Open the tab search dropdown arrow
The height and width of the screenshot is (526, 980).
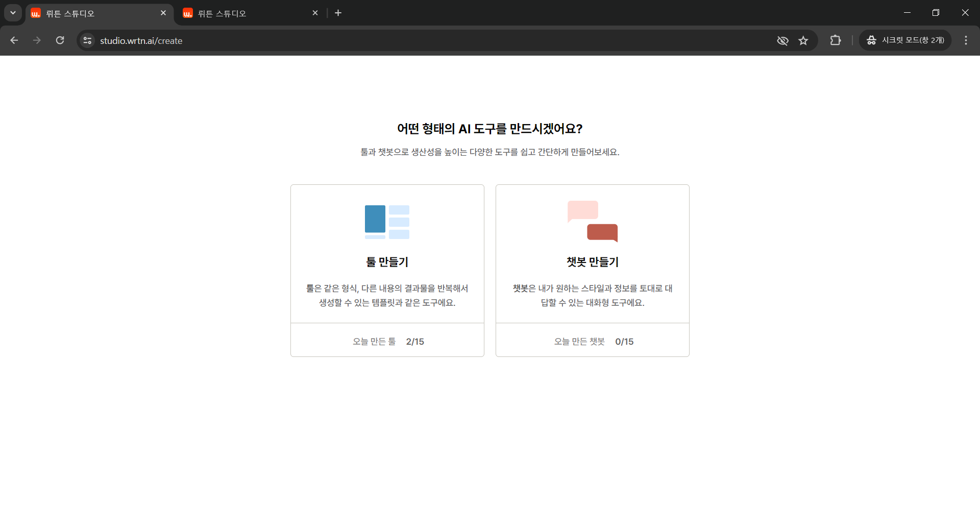pyautogui.click(x=13, y=13)
